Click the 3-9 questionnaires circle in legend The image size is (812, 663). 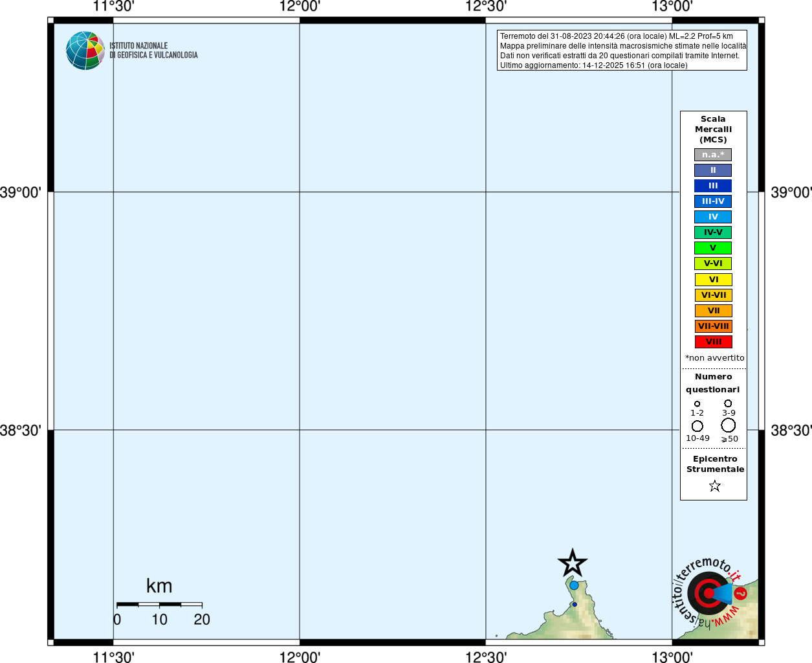click(x=728, y=403)
